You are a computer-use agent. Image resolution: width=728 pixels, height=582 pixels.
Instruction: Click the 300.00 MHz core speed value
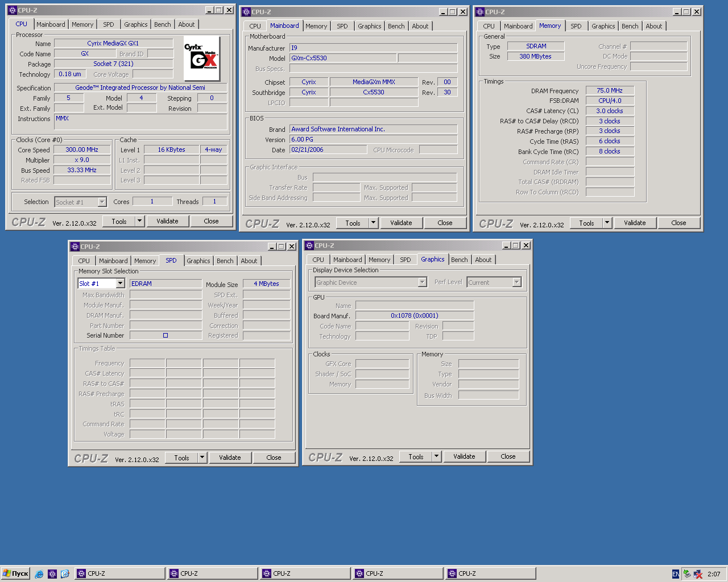(x=82, y=149)
